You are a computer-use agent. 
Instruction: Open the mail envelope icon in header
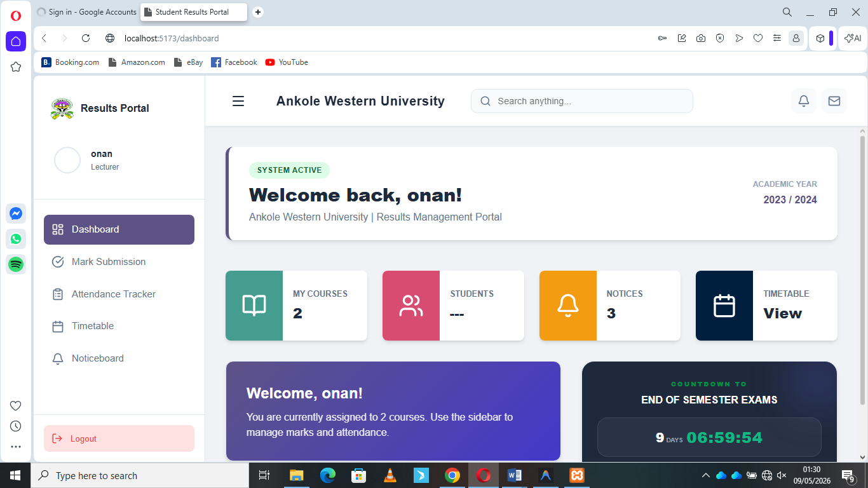(x=834, y=101)
